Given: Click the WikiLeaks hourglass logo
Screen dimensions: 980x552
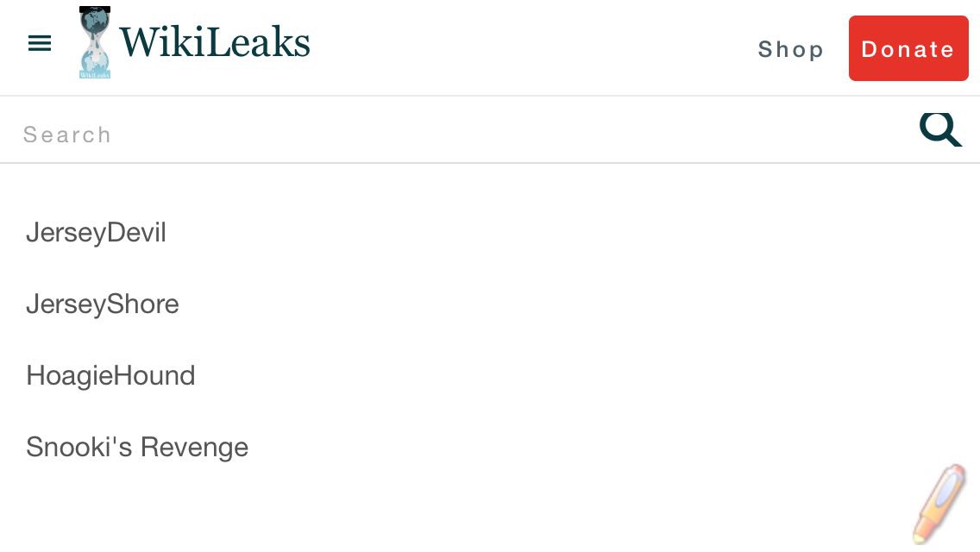Looking at the screenshot, I should click(94, 42).
